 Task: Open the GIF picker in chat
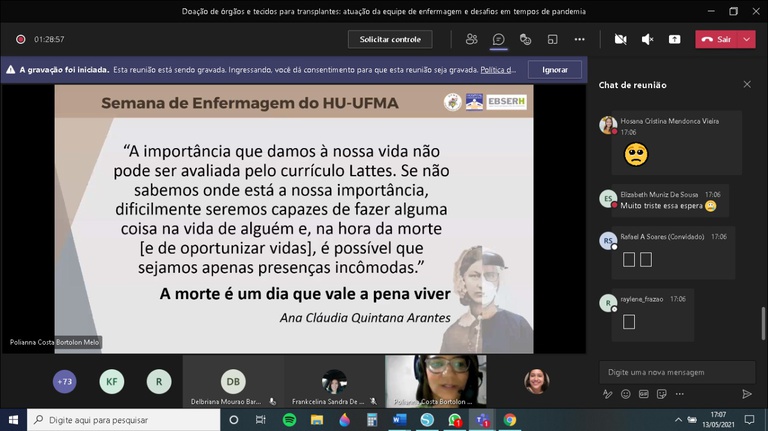tap(644, 394)
